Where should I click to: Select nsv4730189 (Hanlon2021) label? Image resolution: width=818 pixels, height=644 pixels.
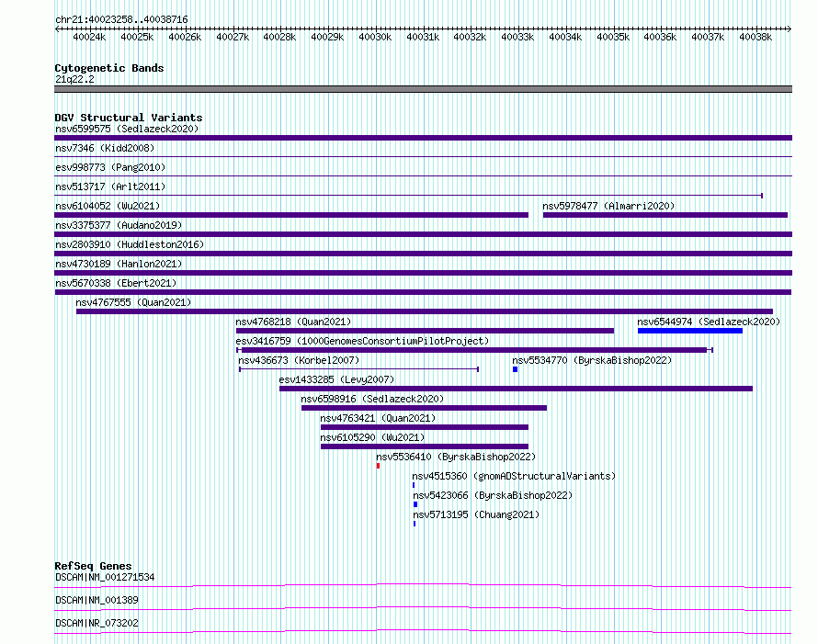tap(119, 264)
